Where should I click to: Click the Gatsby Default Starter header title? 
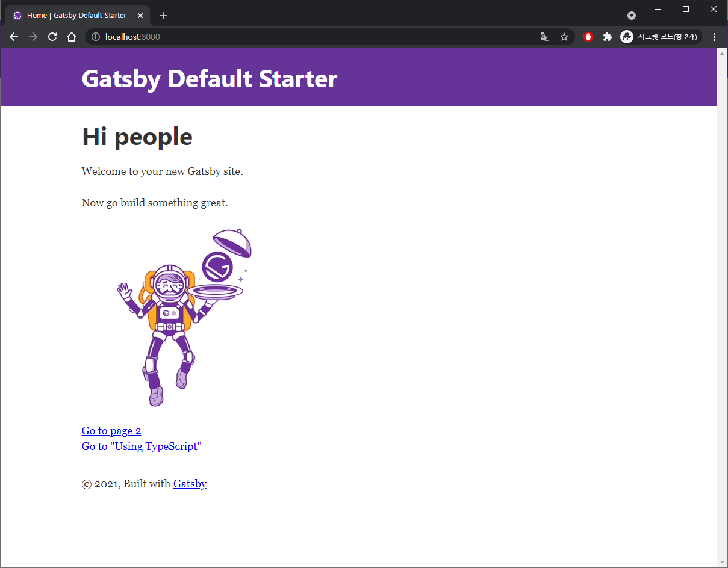coord(210,79)
